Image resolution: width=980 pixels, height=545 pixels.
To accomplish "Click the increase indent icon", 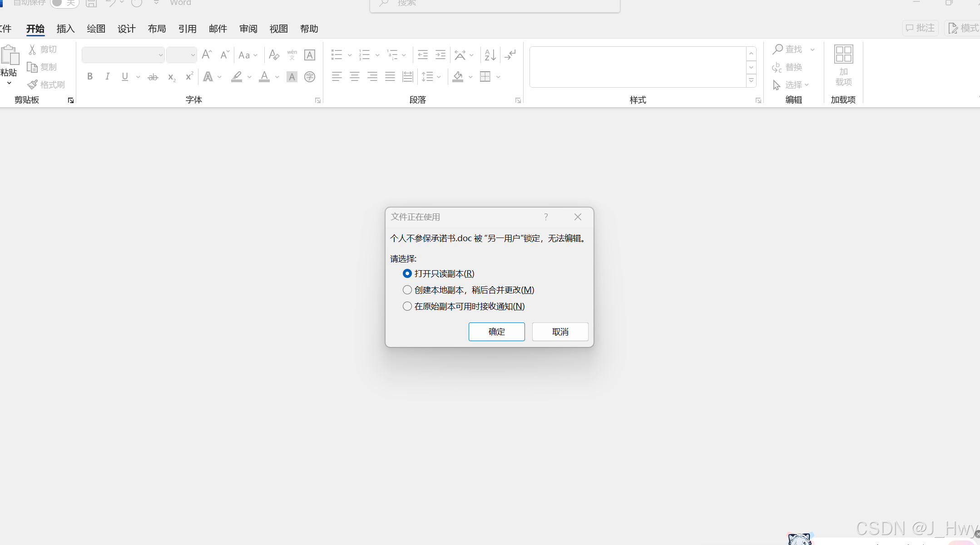I will [440, 55].
